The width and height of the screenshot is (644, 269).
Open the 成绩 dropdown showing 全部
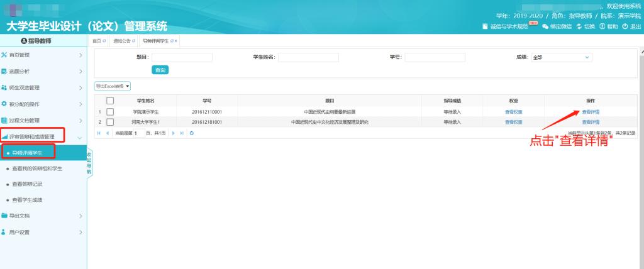pos(561,57)
